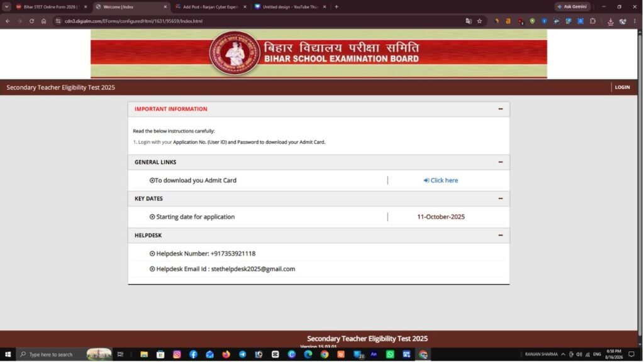
Task: Open WhatsApp from taskbar
Action: (x=390, y=354)
